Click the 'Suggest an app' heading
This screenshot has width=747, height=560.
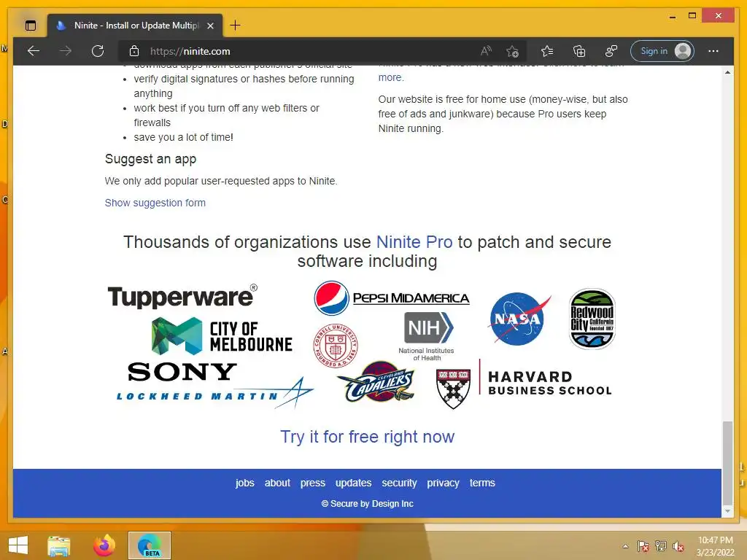click(150, 159)
